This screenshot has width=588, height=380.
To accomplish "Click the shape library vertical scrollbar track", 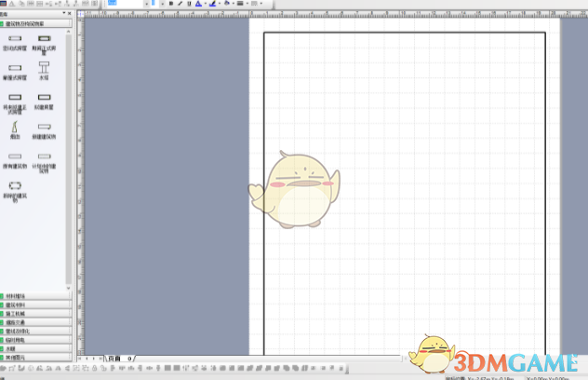I will coord(68,159).
